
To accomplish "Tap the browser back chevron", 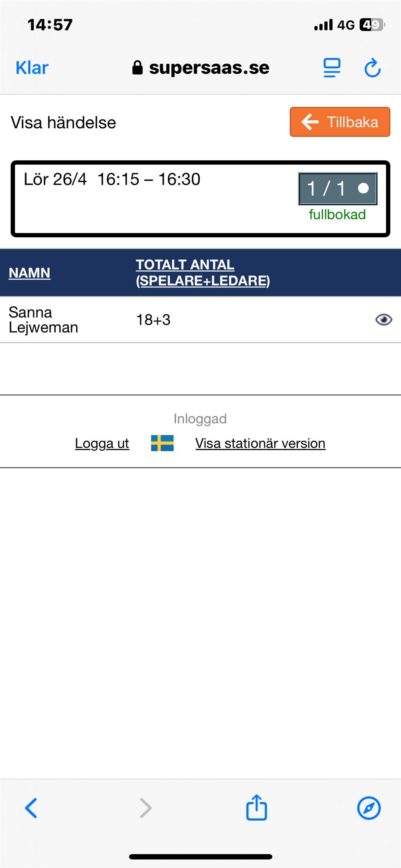I will tap(31, 808).
